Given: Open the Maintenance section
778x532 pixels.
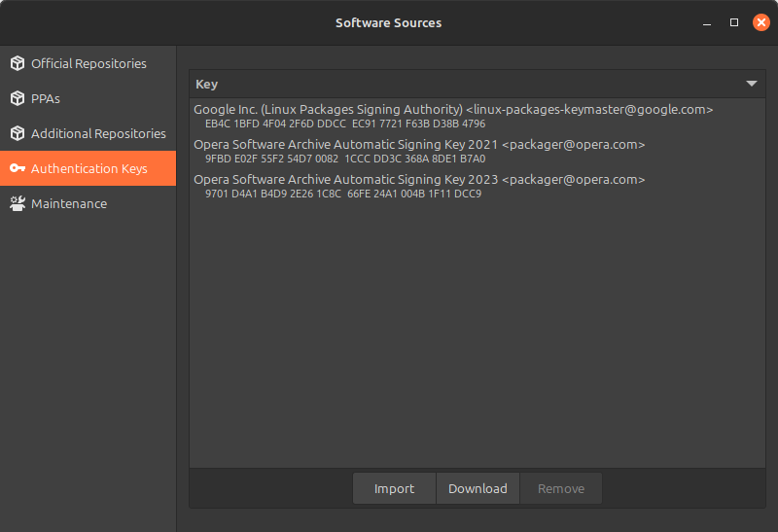Looking at the screenshot, I should click(x=88, y=203).
